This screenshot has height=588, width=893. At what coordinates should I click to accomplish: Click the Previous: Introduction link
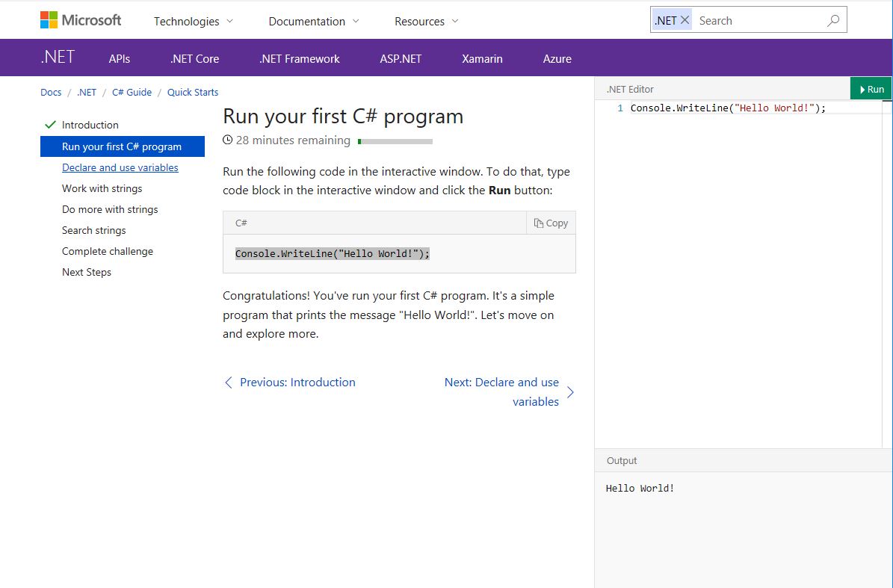(297, 382)
